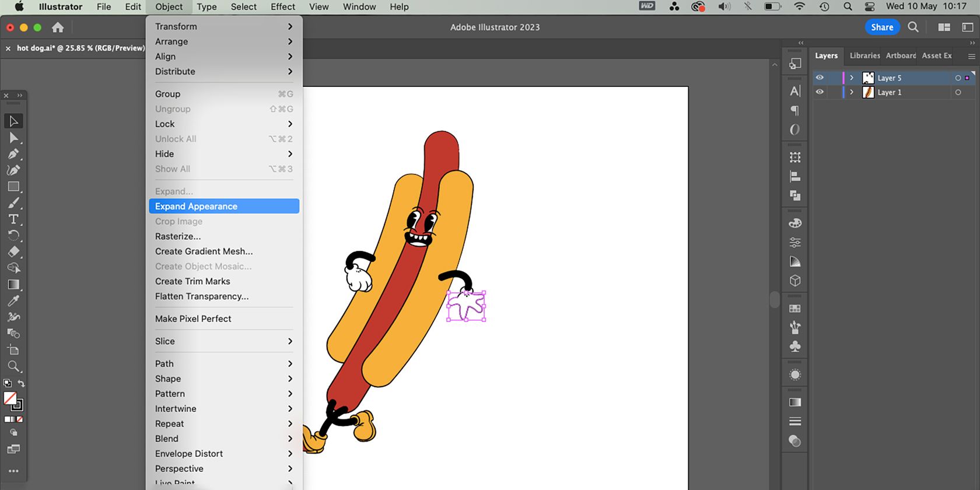Click the Layer 1 thumbnail
This screenshot has width=980, height=490.
[x=868, y=92]
